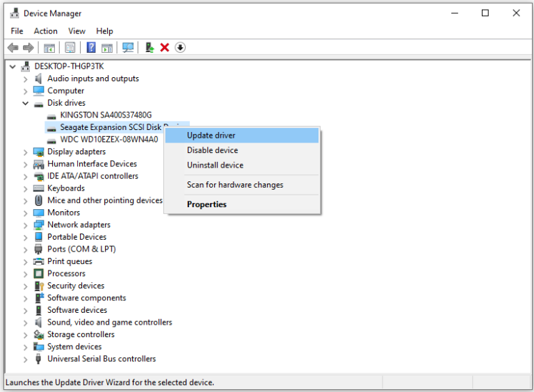Choose Update driver in context menu
This screenshot has height=392, width=534.
tap(242, 136)
